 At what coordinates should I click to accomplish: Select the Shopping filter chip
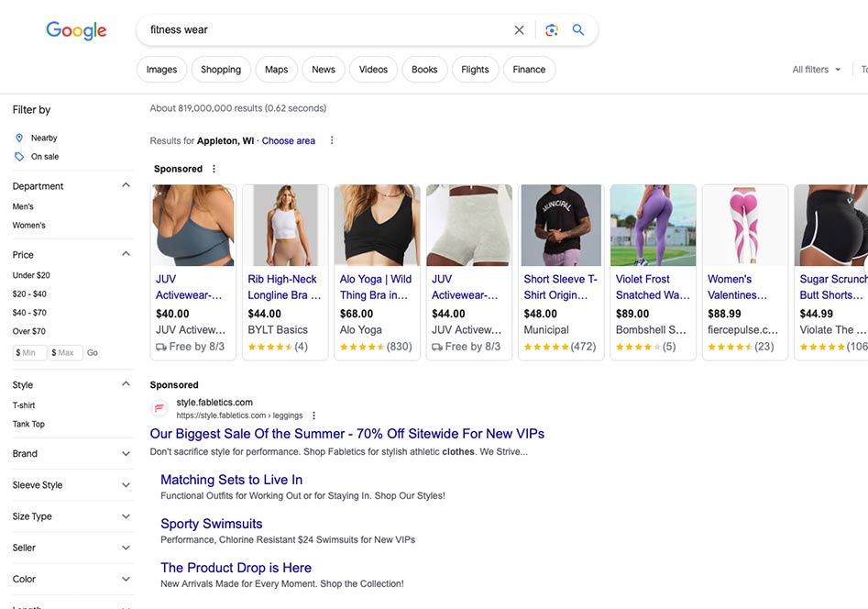(221, 70)
